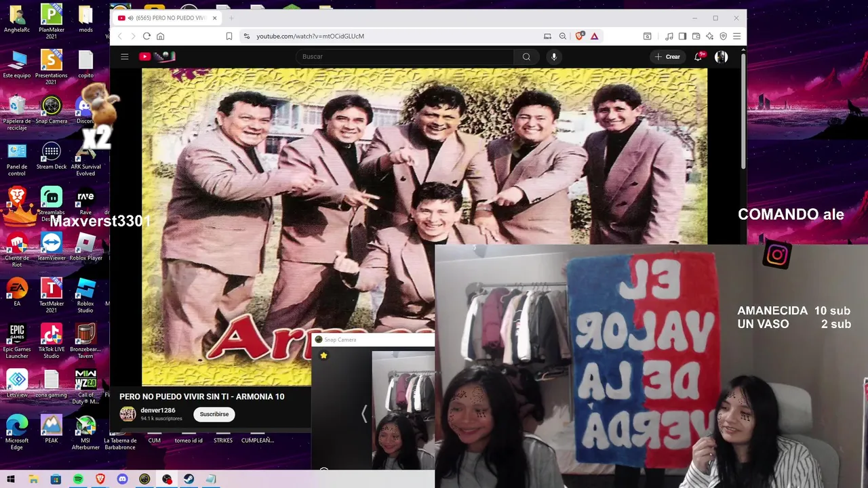
Task: Select the TeamViewer desktop shortcut
Action: (x=52, y=247)
